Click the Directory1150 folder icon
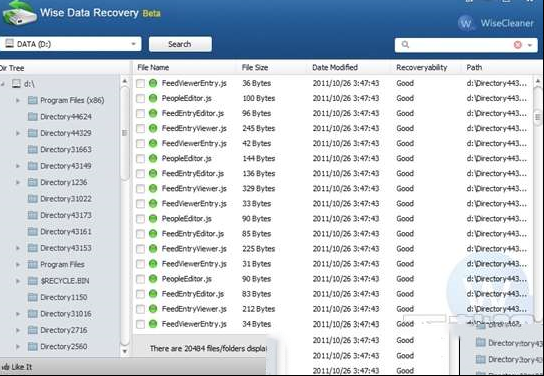 click(33, 297)
